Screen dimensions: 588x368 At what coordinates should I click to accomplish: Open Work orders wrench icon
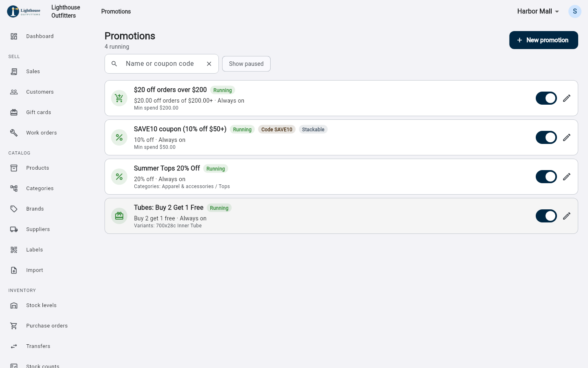[x=14, y=133]
